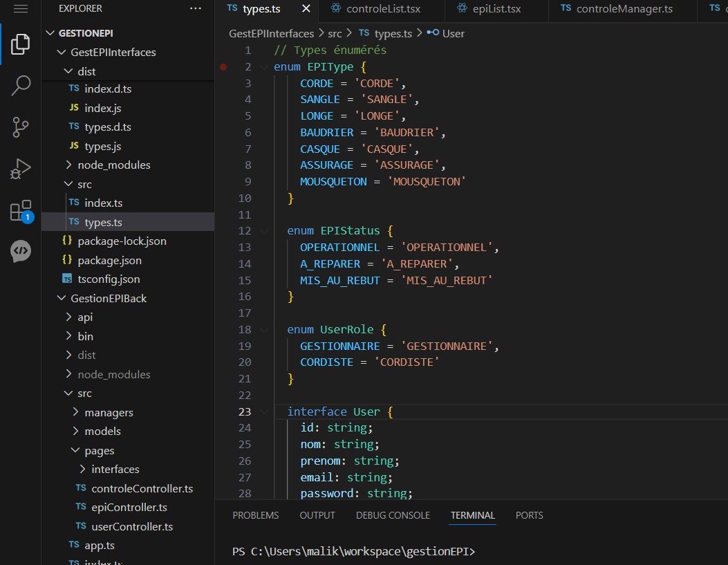Click the TS icon of index.d.ts
728x565 pixels.
(74, 89)
